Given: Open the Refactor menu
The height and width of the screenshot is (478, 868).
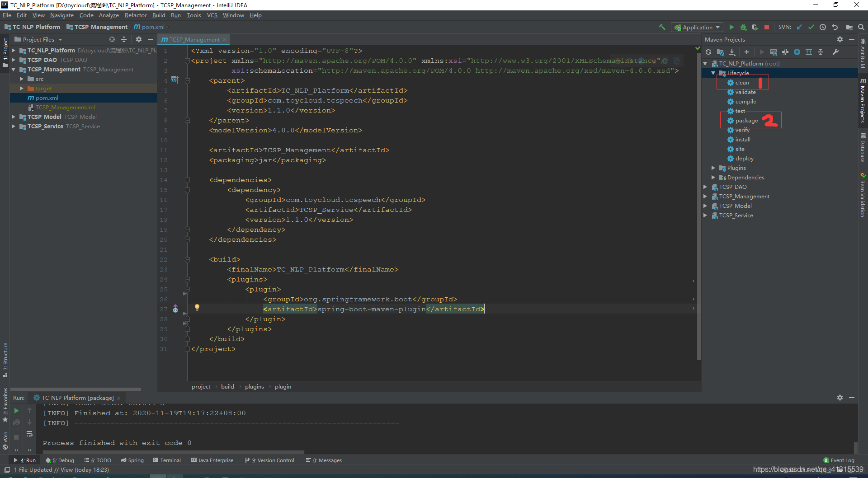Looking at the screenshot, I should [136, 15].
